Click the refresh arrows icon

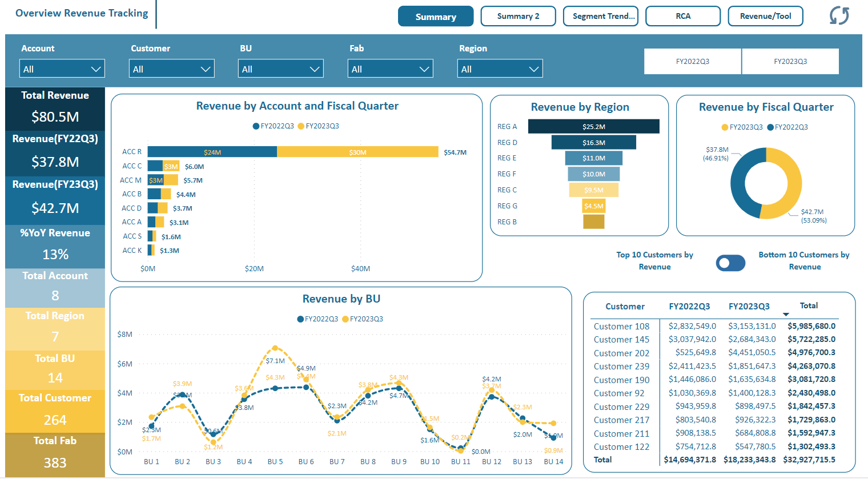(839, 16)
